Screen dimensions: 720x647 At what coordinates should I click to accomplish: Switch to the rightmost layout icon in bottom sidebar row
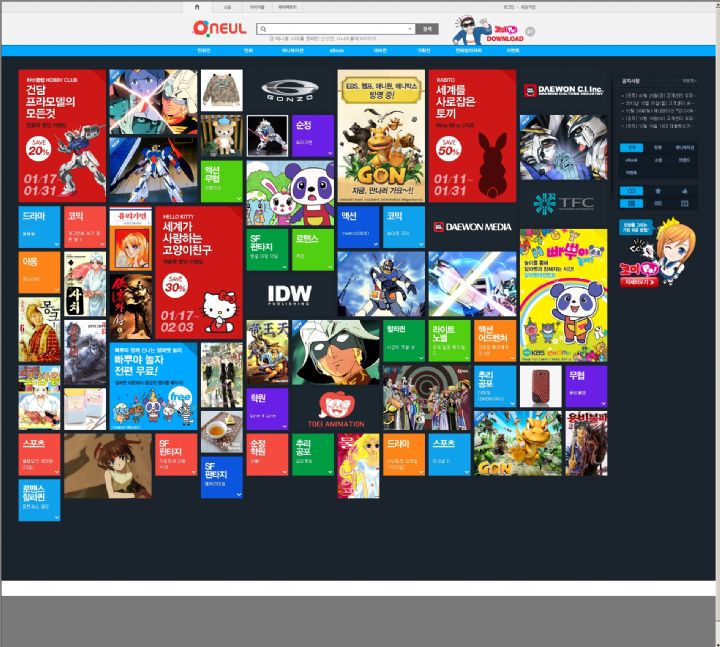tap(684, 203)
